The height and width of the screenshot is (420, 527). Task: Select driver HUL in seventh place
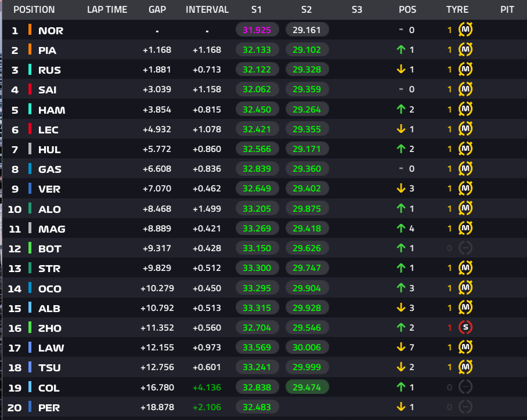point(49,150)
